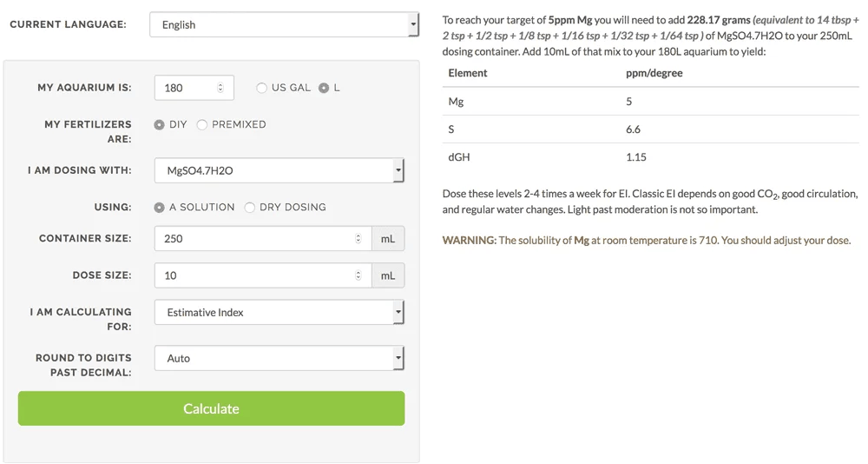Open the dosing compound dropdown showing MgSO4.7H2O
This screenshot has height=464, width=868.
point(279,171)
